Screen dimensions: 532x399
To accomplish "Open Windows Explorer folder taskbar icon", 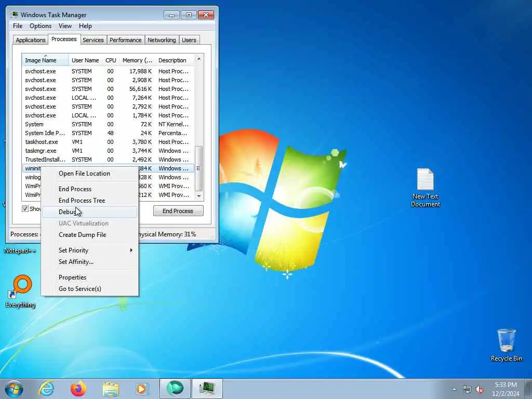I will coord(111,389).
